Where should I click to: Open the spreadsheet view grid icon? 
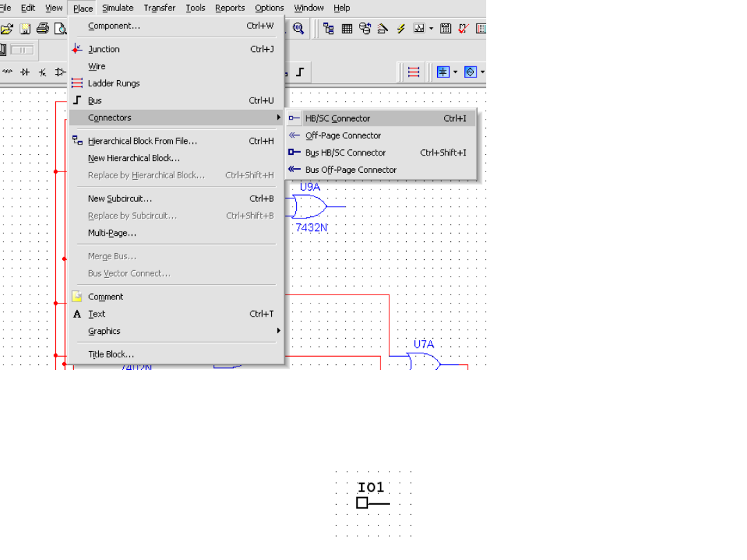[347, 28]
